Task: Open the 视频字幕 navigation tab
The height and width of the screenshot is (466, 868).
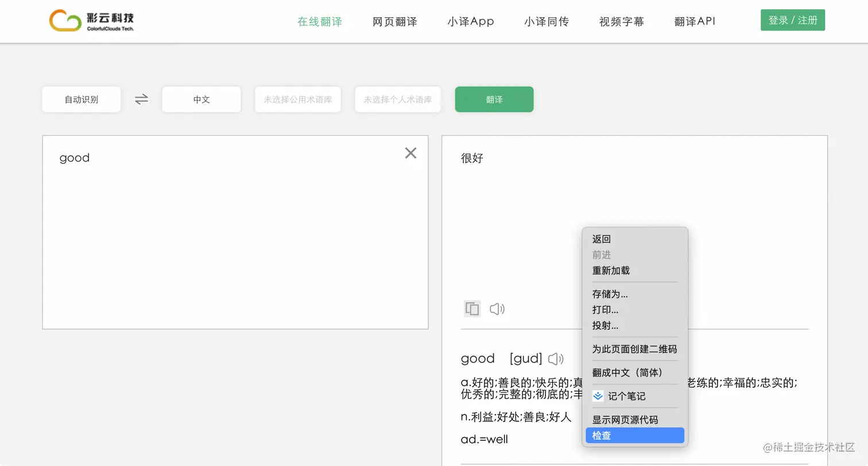Action: pyautogui.click(x=622, y=21)
